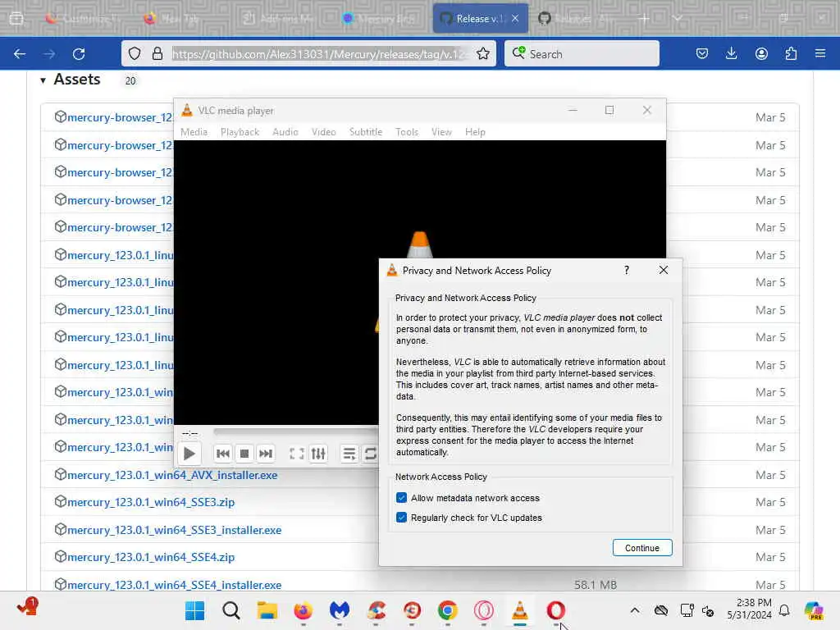840x630 pixels.
Task: Bookmark this page with the star
Action: point(482,53)
